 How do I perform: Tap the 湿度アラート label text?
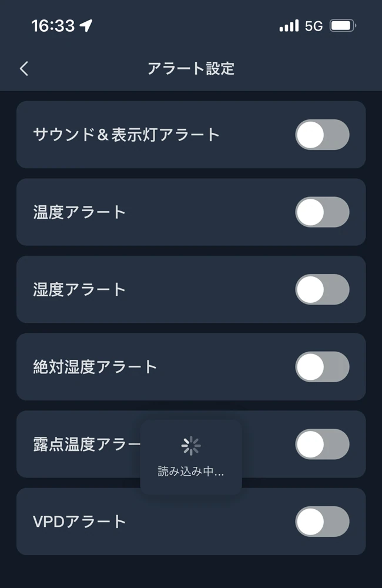[x=80, y=289]
